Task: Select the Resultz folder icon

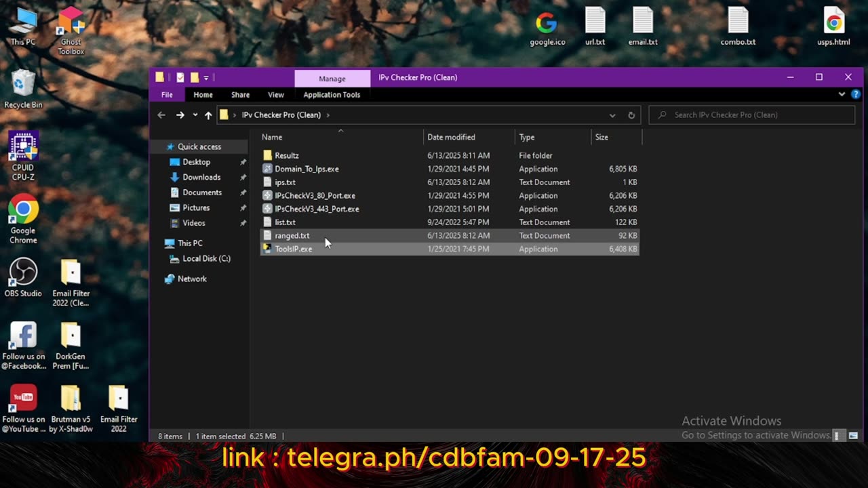Action: tap(267, 155)
